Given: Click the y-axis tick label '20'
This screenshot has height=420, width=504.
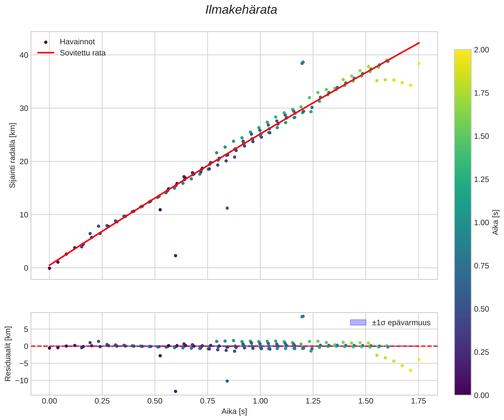Looking at the screenshot, I should [x=24, y=162].
